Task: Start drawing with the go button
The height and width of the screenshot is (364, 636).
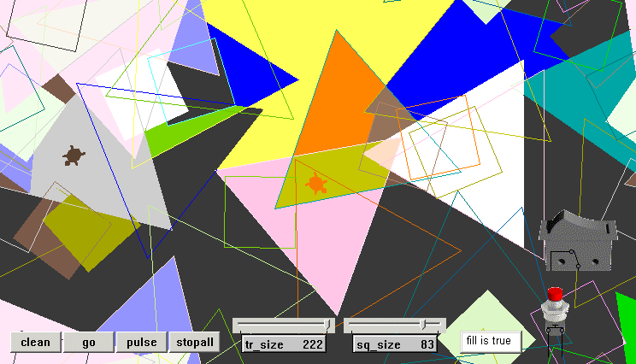Action: click(x=88, y=342)
